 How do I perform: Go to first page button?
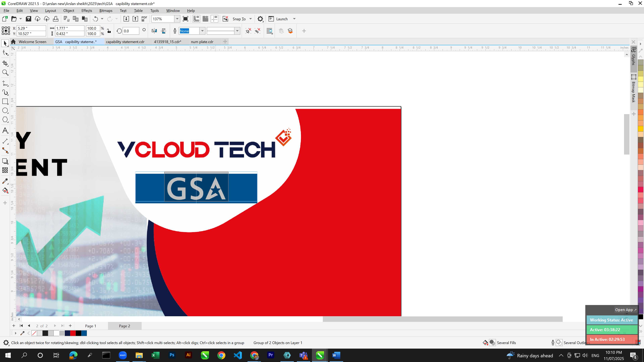pos(21,325)
